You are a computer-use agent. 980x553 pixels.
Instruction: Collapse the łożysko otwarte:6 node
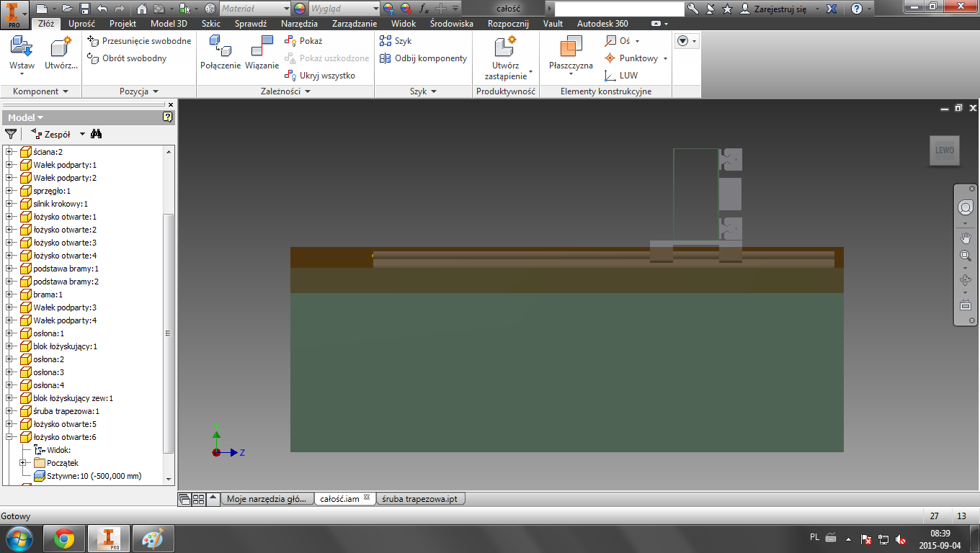[x=9, y=437]
